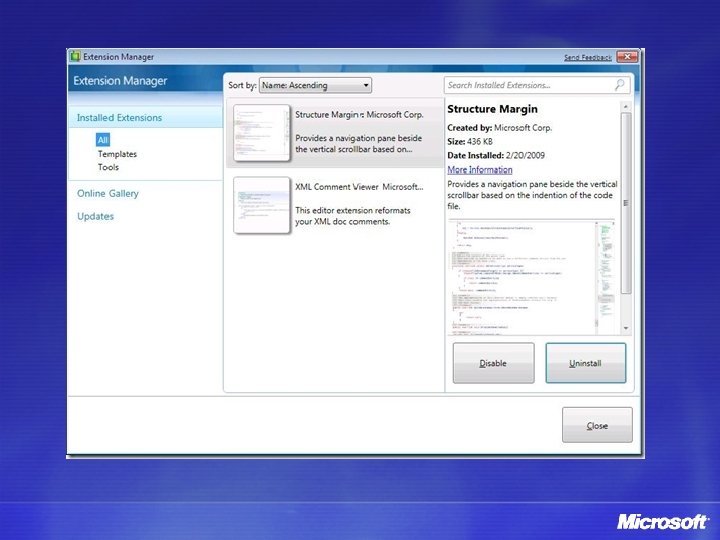Click the details pane scroll up arrow

point(625,107)
